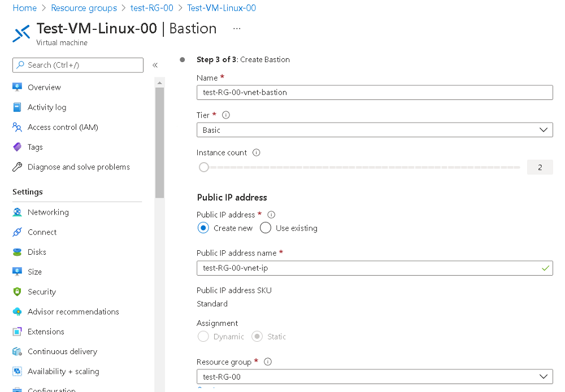Click the 'Standard' Public IP address SKU value
The height and width of the screenshot is (392, 565).
pos(212,304)
